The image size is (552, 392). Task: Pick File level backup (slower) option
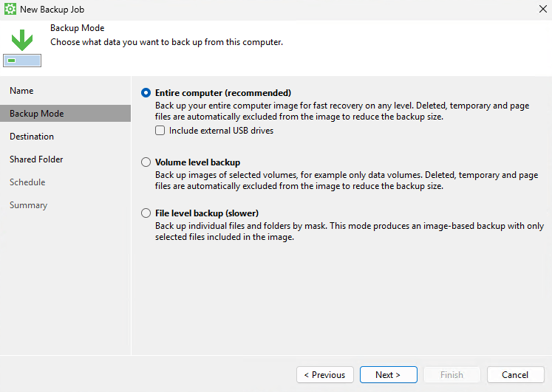(146, 213)
